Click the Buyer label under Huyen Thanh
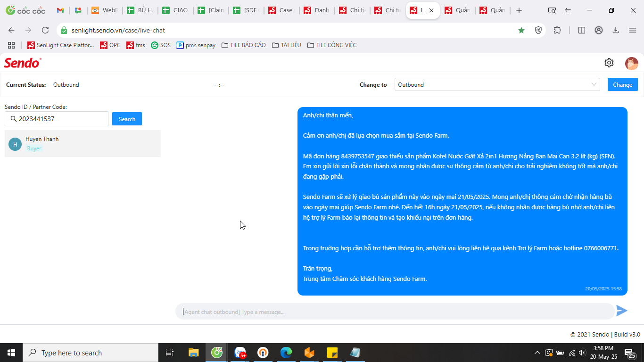 [34, 148]
